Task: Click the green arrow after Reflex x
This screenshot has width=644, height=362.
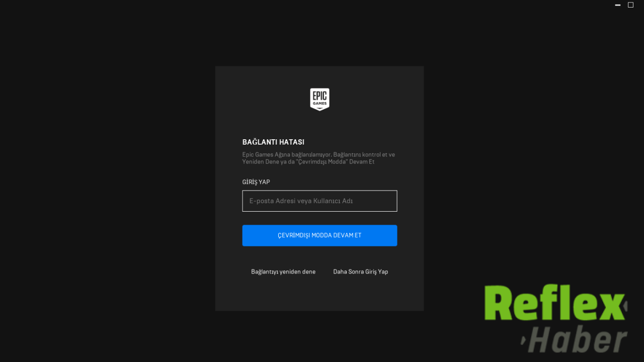Action: (625, 305)
